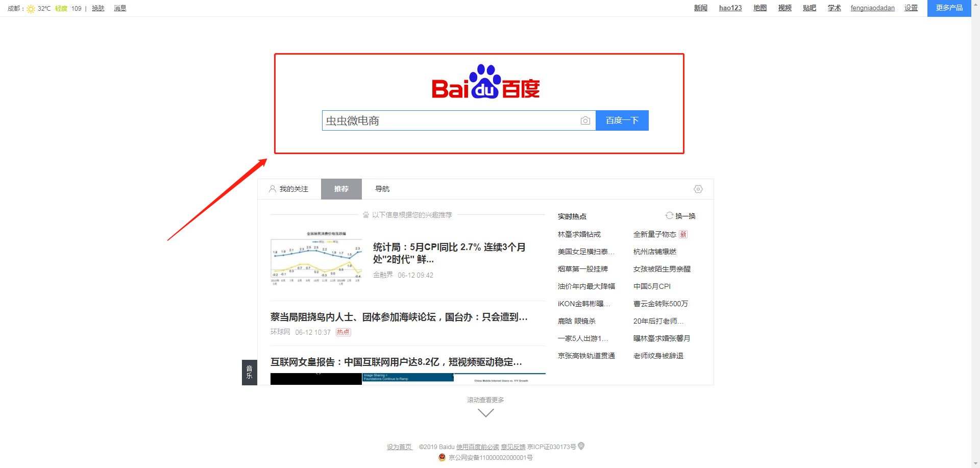Open 贴吧 in the top navigation

click(810, 8)
